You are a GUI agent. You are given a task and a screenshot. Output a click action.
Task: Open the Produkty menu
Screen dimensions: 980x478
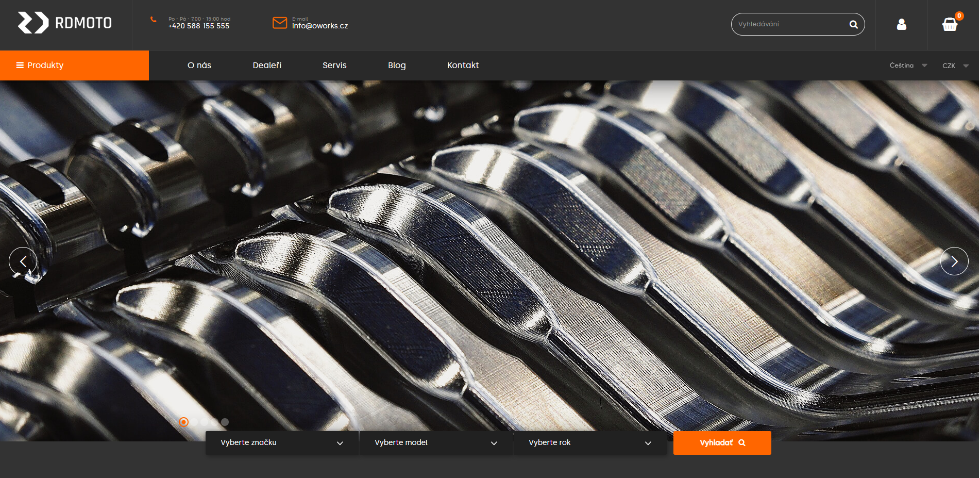pyautogui.click(x=74, y=65)
